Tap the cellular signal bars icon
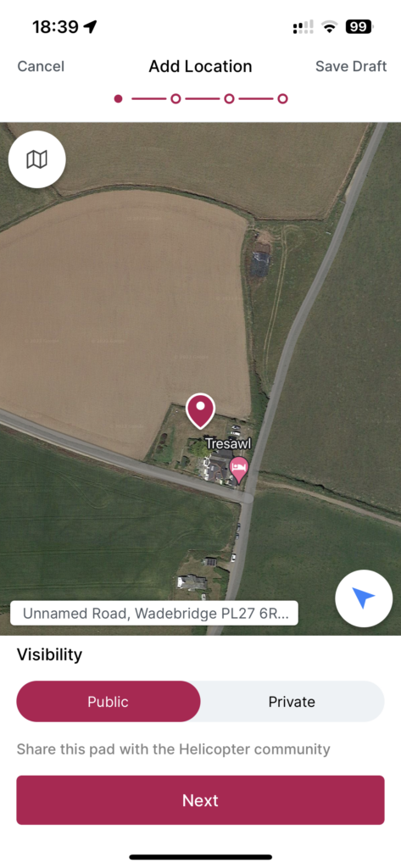The width and height of the screenshot is (401, 868). (303, 26)
